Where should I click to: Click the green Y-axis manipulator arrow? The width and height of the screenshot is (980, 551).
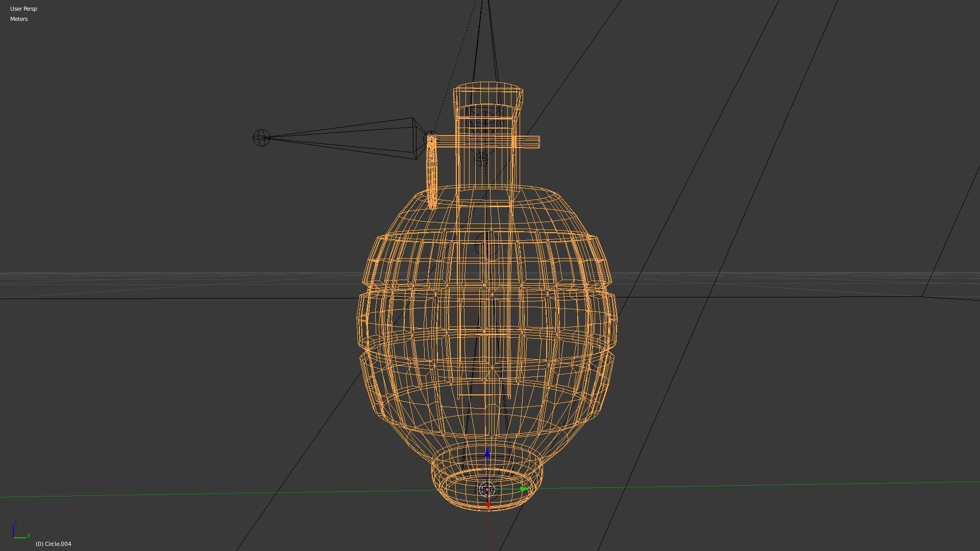524,489
